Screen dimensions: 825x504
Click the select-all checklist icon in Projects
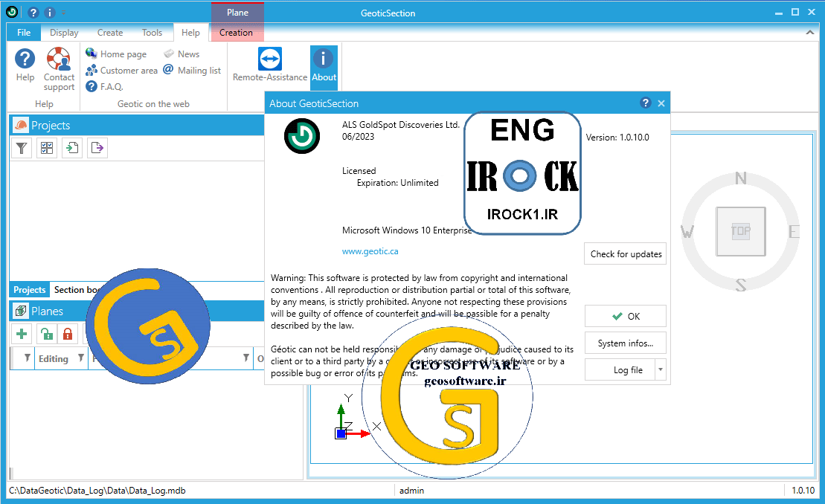47,148
